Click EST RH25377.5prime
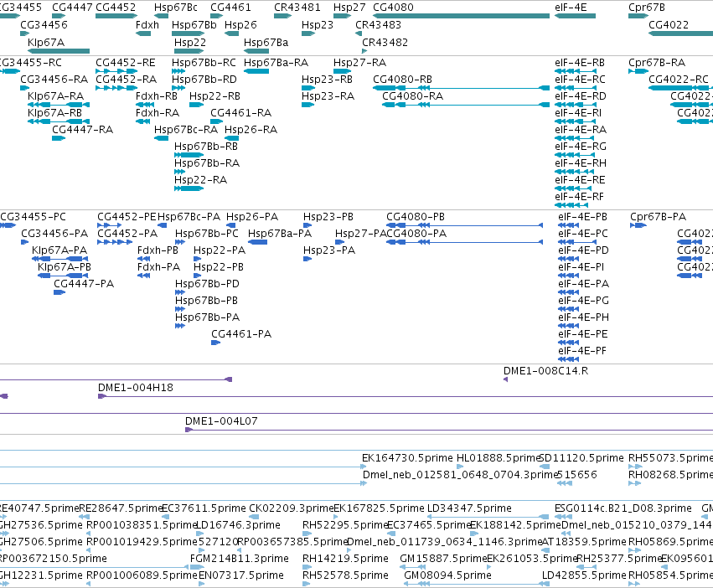The width and height of the screenshot is (713, 588). click(619, 559)
